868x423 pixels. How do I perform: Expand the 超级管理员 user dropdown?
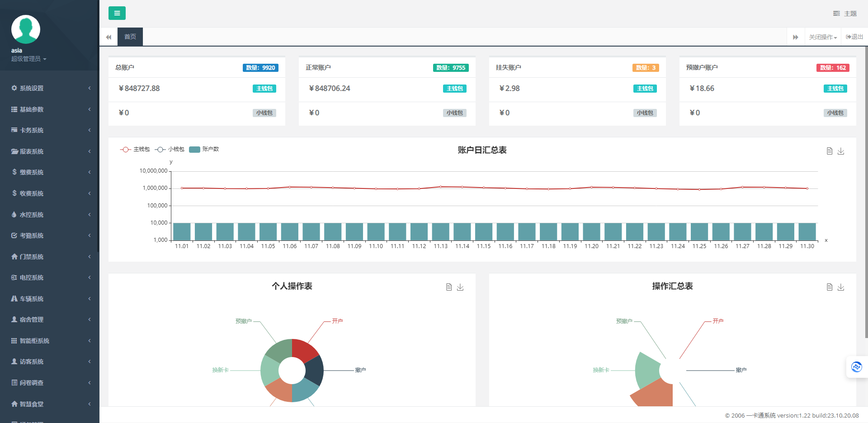(x=29, y=59)
